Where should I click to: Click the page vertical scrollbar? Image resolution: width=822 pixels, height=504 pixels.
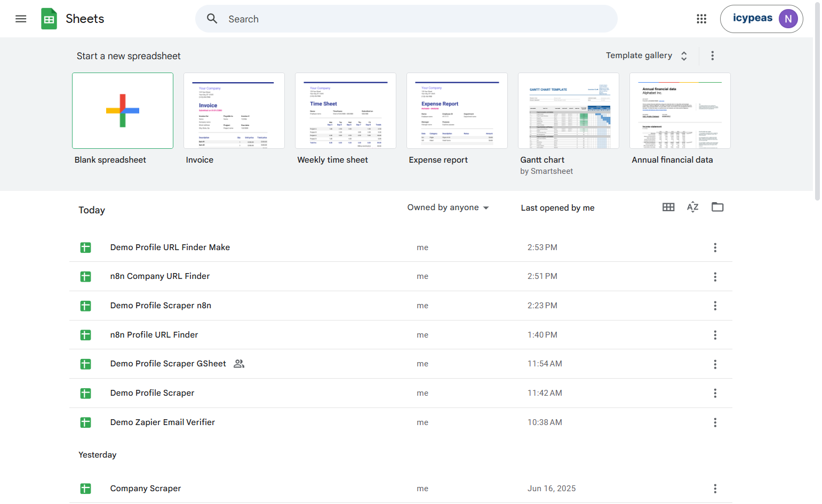click(817, 101)
